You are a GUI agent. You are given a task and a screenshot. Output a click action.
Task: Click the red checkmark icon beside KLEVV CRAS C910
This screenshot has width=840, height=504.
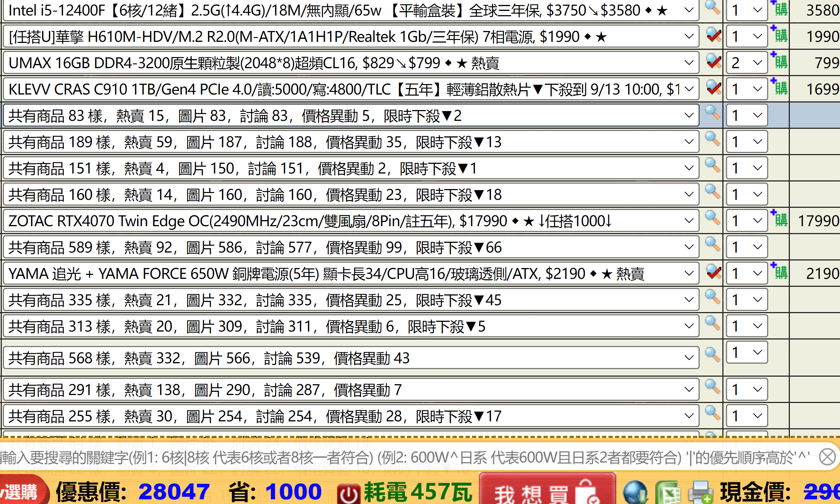713,88
